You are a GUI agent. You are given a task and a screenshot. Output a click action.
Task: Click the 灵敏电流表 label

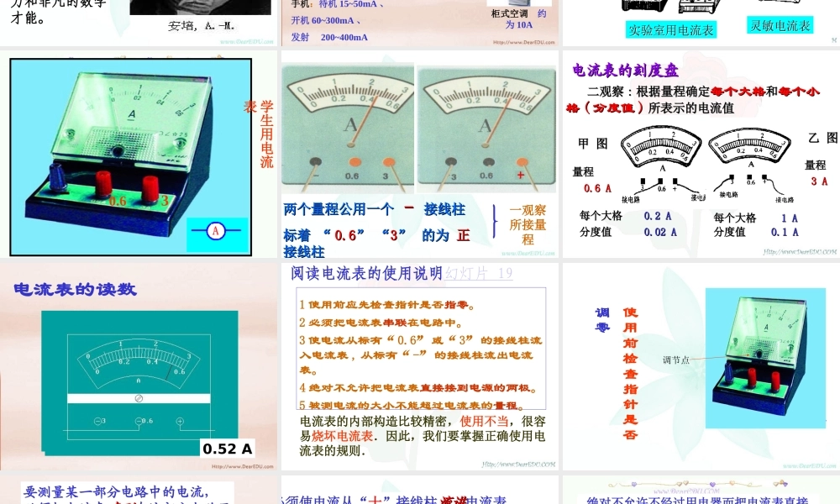click(780, 25)
